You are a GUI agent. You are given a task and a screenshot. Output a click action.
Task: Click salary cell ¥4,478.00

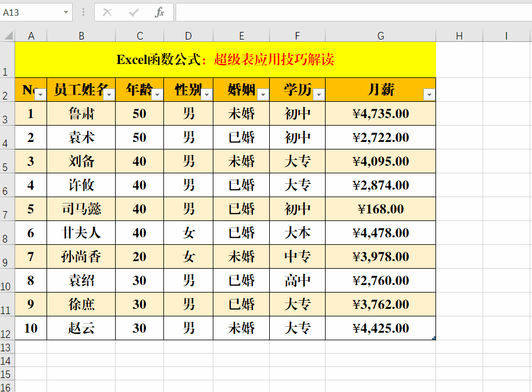381,233
